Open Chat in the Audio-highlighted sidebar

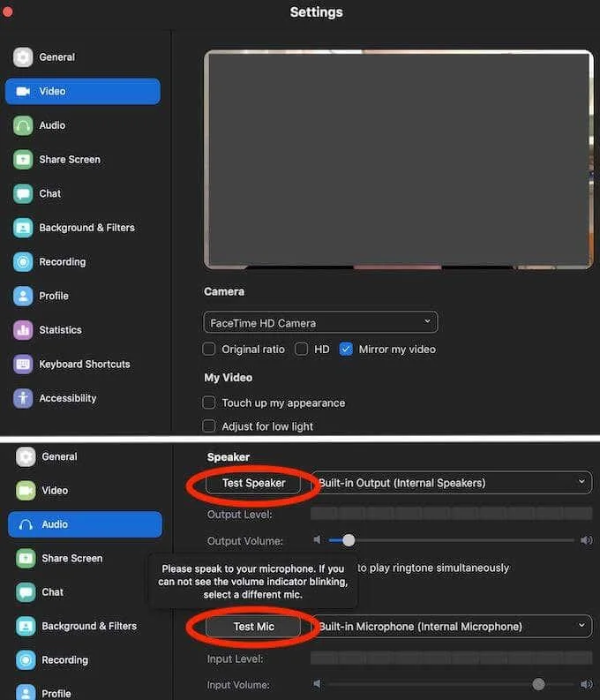(41, 592)
